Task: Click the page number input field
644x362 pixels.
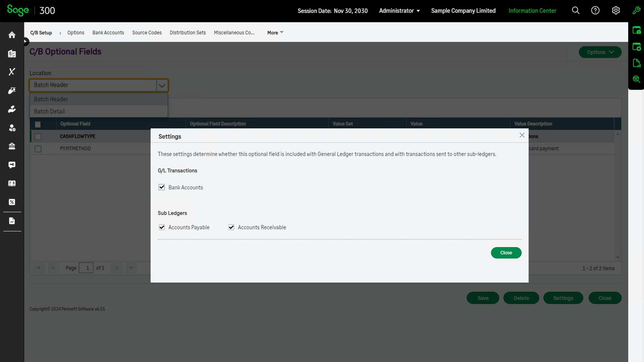Action: click(x=86, y=268)
